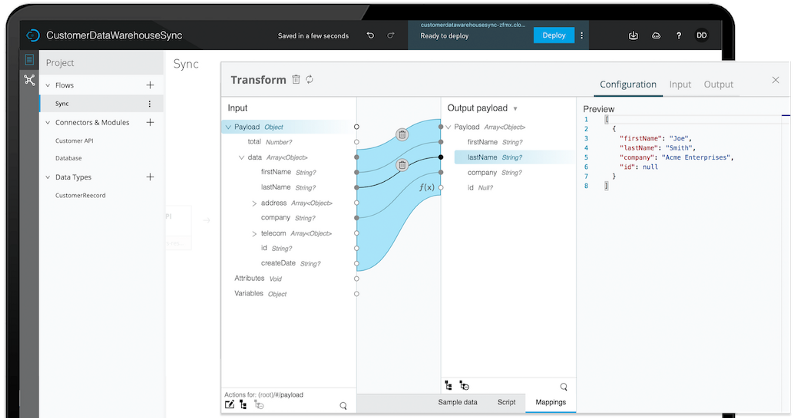Switch to the Configuration tab
Screen dimensions: 800x418
628,84
